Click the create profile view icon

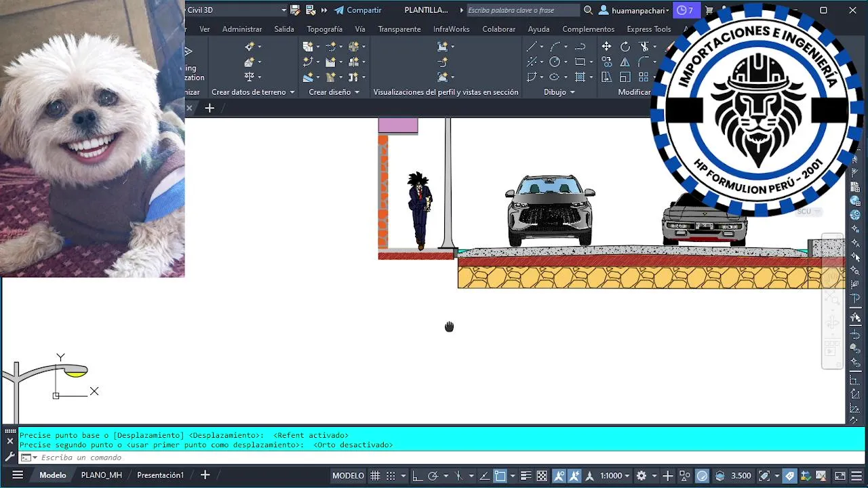point(442,46)
